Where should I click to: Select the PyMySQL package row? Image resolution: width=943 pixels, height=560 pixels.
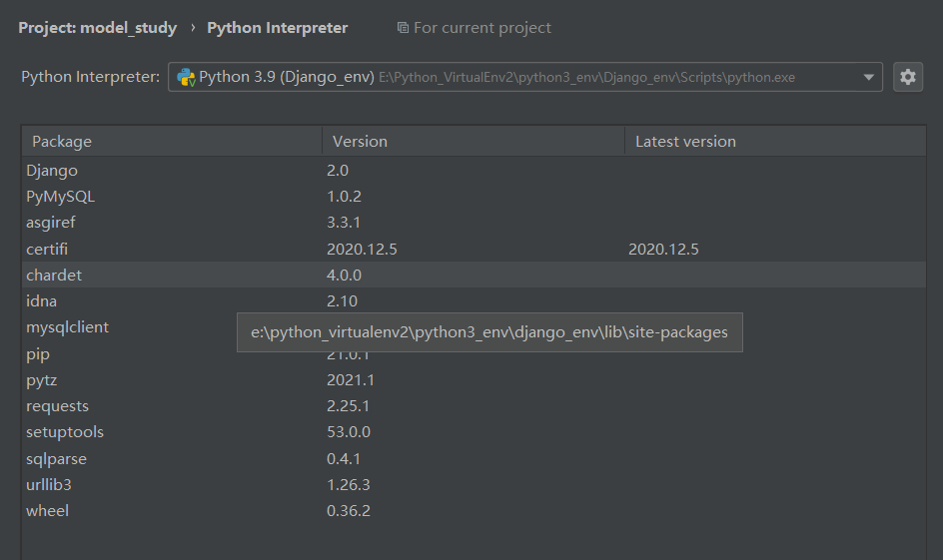click(x=473, y=197)
